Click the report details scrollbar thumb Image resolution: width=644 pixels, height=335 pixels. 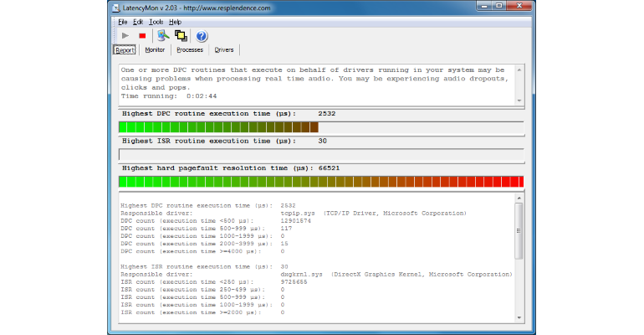coord(519,230)
